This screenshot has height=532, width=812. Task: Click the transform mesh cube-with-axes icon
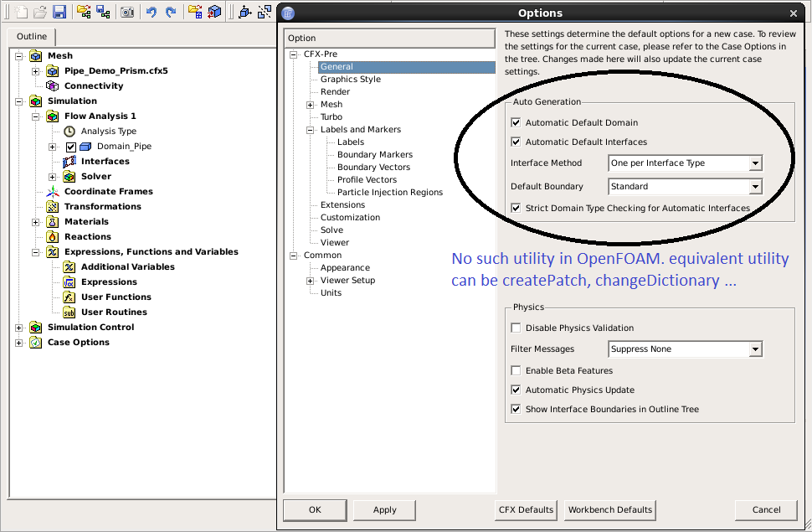pyautogui.click(x=245, y=12)
